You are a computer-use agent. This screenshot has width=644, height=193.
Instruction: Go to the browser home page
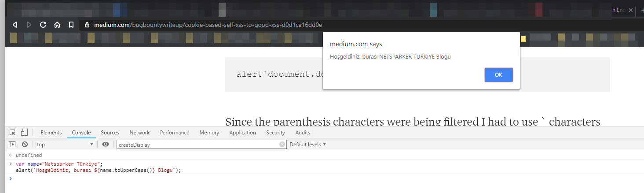57,25
